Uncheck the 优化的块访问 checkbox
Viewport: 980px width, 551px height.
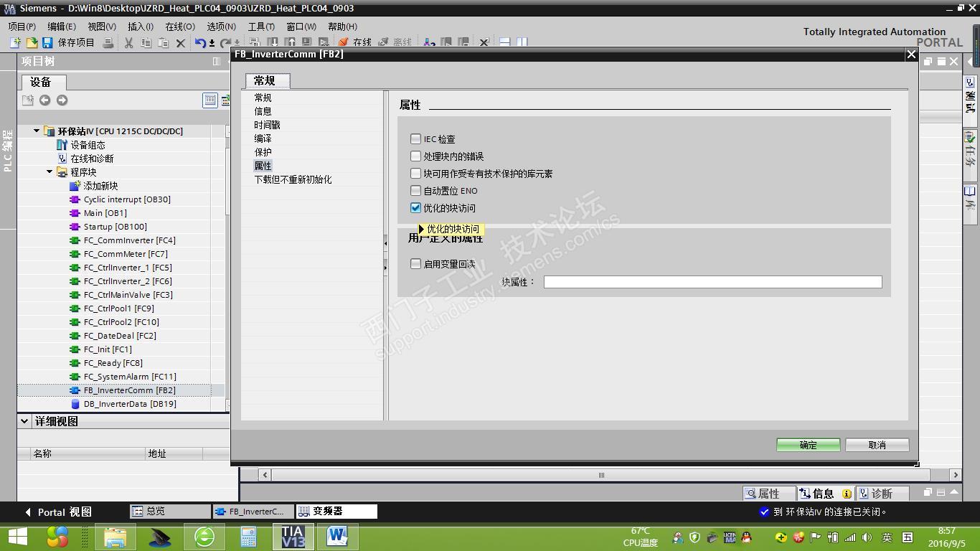tap(415, 208)
